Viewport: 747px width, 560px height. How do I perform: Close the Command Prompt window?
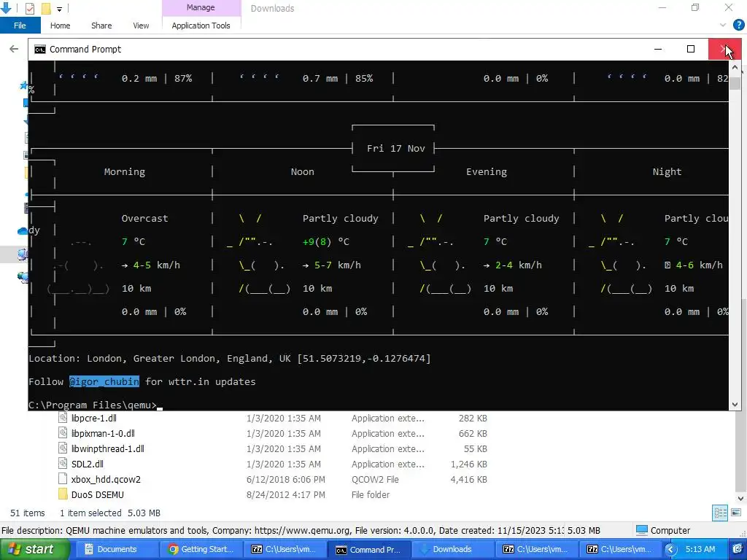(724, 49)
